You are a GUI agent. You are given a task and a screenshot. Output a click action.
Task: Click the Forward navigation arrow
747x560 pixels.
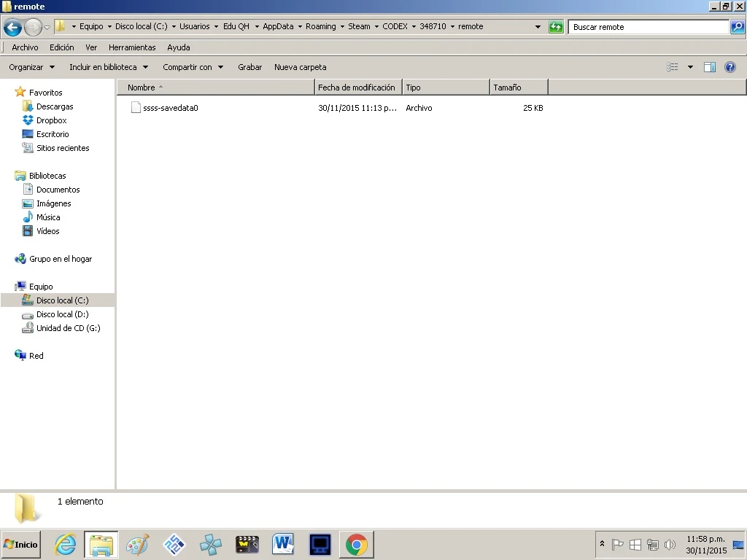pos(32,27)
